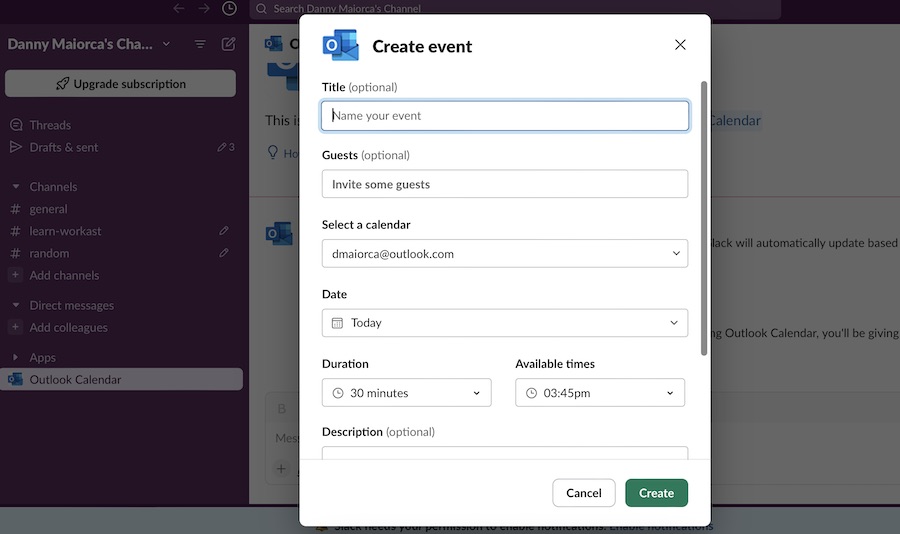Click the Drafts & sent paper-plane icon
Screen dimensions: 900x534
coord(16,147)
